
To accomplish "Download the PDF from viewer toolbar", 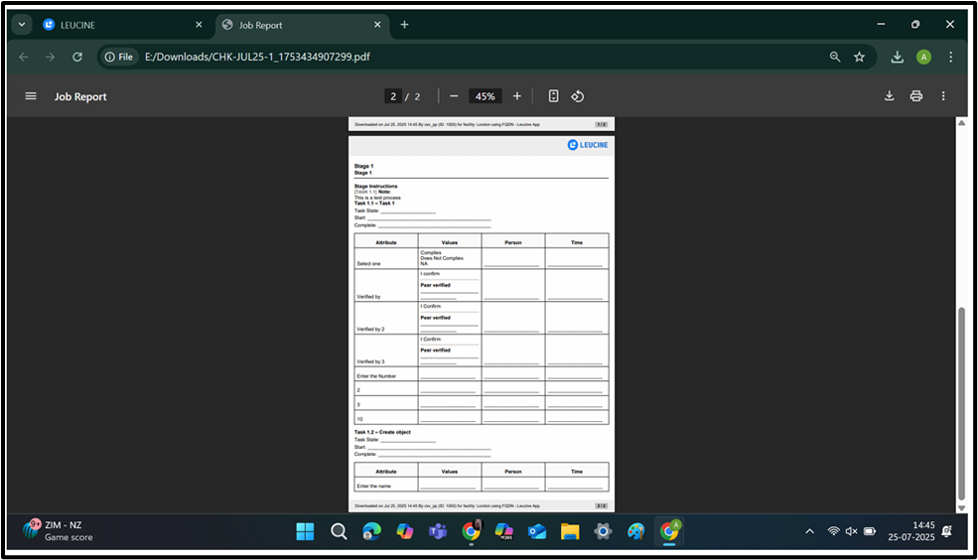I will point(889,96).
